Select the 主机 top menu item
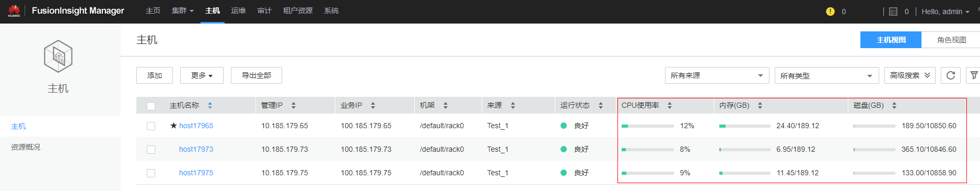Image resolution: width=980 pixels, height=191 pixels. (213, 10)
